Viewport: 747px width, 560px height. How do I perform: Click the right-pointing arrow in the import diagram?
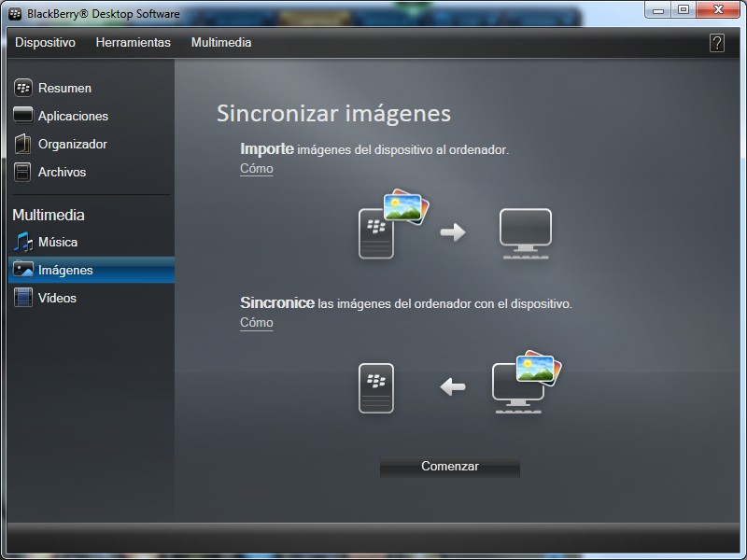click(x=453, y=232)
